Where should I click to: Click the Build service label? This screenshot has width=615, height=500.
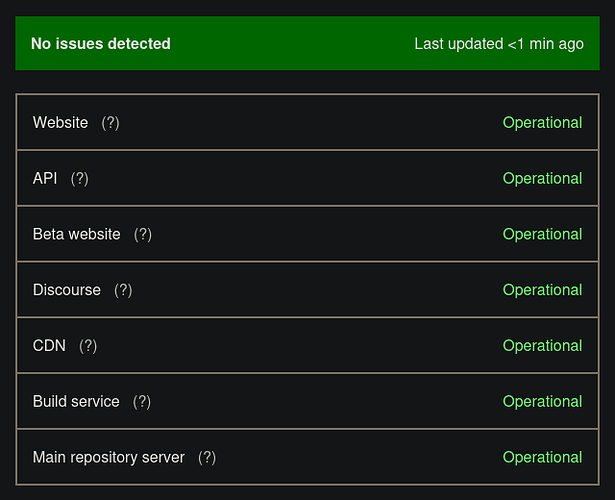pos(76,402)
